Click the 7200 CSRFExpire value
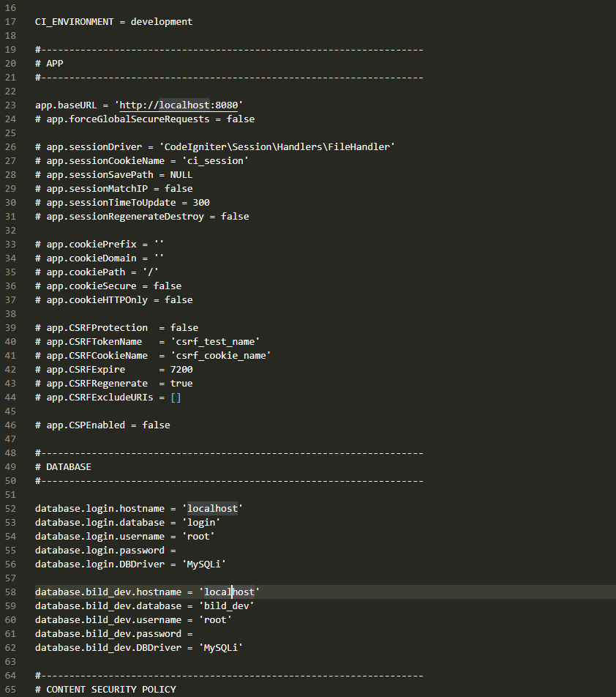 coord(181,370)
